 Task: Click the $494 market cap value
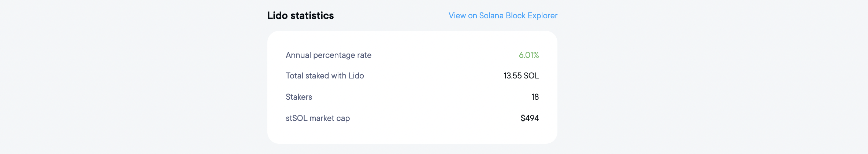(x=530, y=118)
